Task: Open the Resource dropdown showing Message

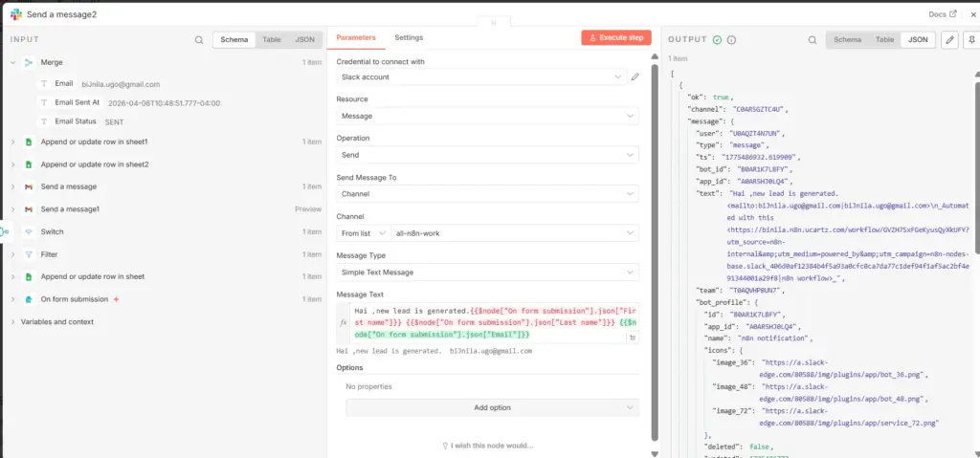Action: 487,117
